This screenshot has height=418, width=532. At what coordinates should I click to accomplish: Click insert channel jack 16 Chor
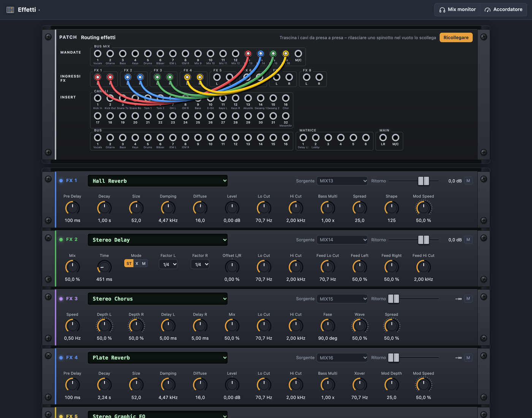286,98
